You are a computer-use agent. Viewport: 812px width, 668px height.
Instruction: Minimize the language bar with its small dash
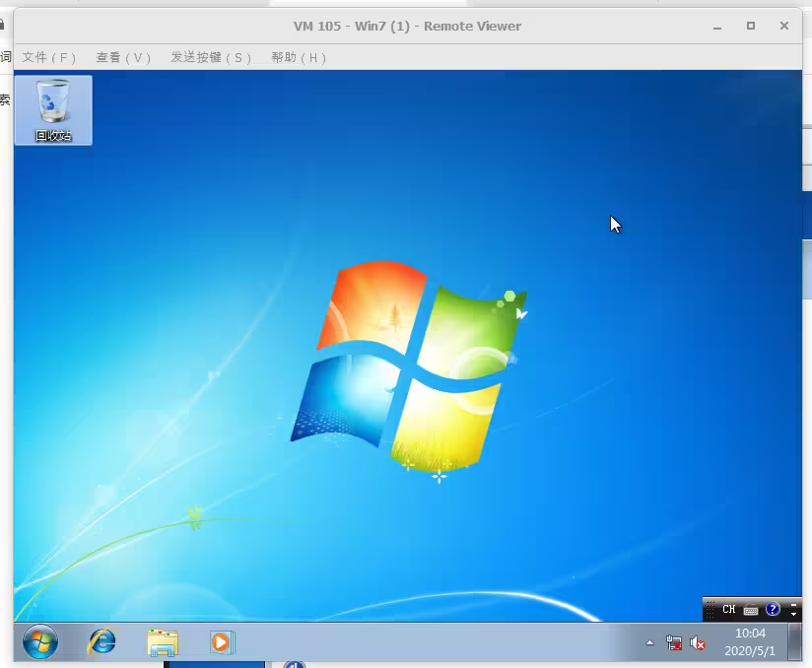(793, 604)
